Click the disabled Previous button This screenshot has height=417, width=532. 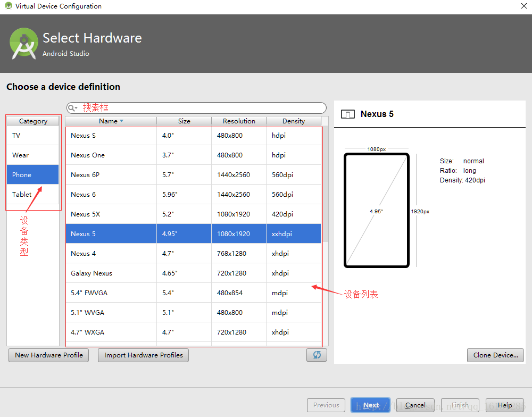[x=326, y=405]
